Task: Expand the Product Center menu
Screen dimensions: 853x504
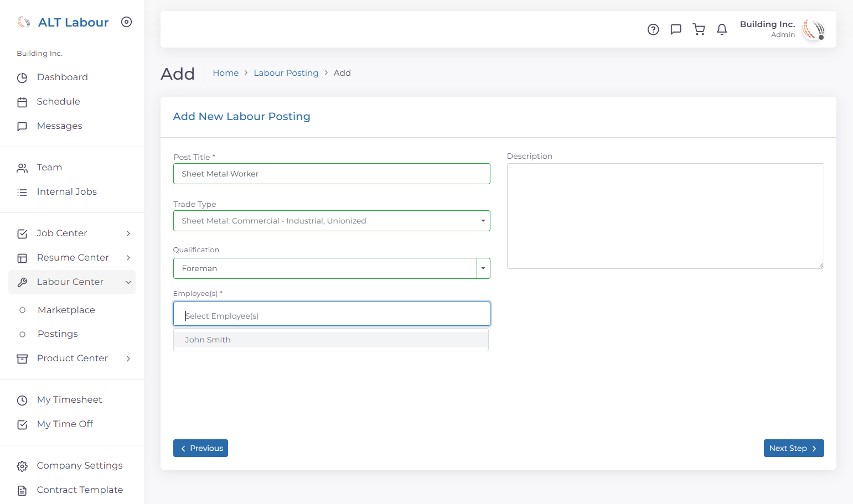Action: pos(72,358)
